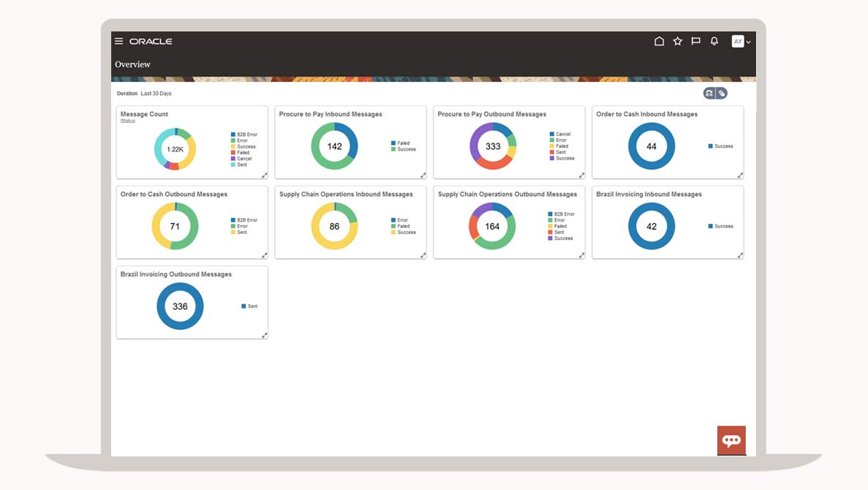Screen dimensions: 868x490
Task: Click the Overview page heading
Action: (x=132, y=64)
